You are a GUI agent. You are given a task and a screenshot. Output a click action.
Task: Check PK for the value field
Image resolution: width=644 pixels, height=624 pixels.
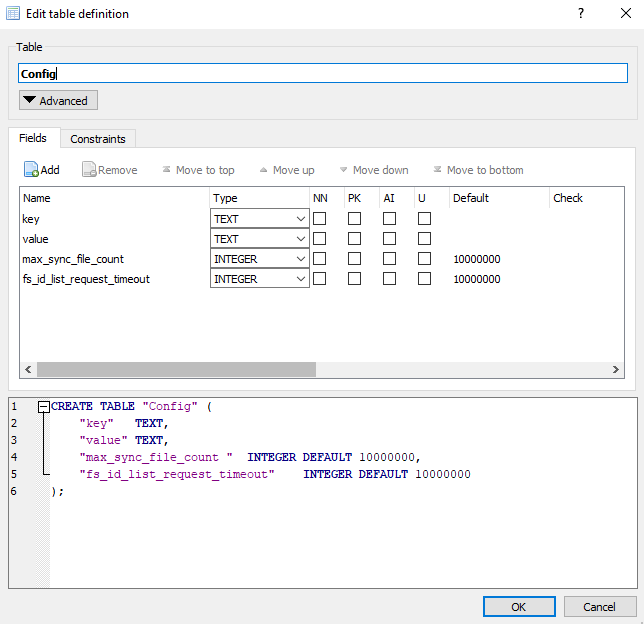(x=354, y=239)
